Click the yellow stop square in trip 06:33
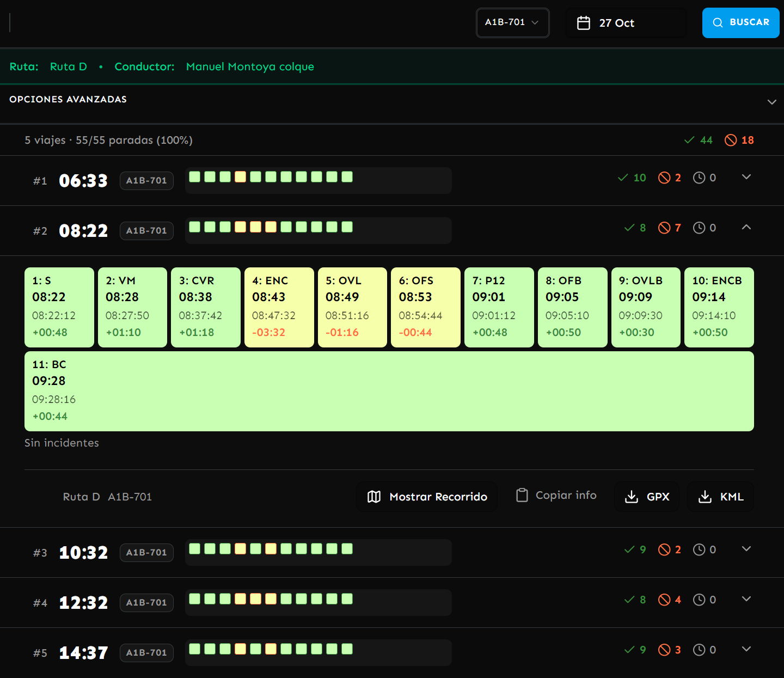Viewport: 784px width, 678px height. tap(240, 176)
